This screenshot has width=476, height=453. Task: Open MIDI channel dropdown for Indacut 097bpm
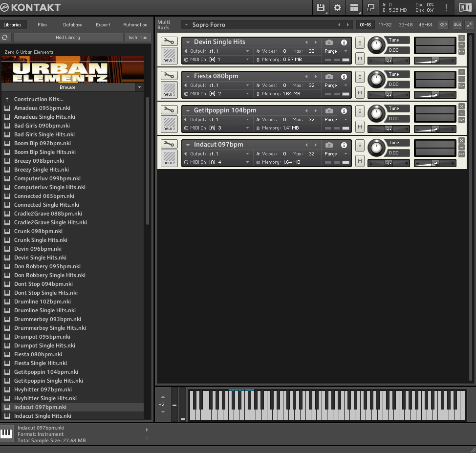[x=247, y=162]
